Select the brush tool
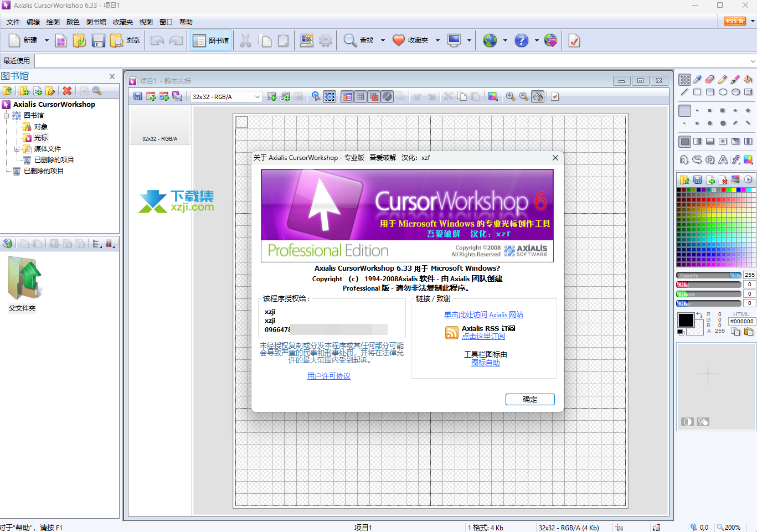Screen dimensions: 757x532 pyautogui.click(x=735, y=80)
